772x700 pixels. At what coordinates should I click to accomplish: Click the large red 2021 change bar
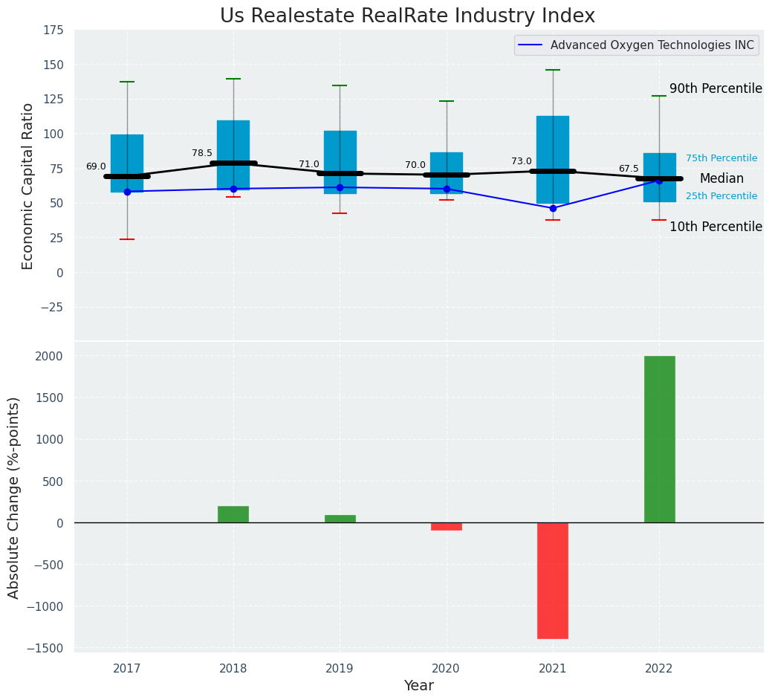pyautogui.click(x=553, y=580)
